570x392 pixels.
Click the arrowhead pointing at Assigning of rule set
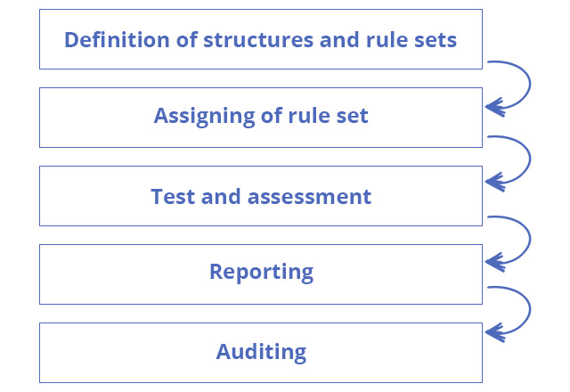495,107
